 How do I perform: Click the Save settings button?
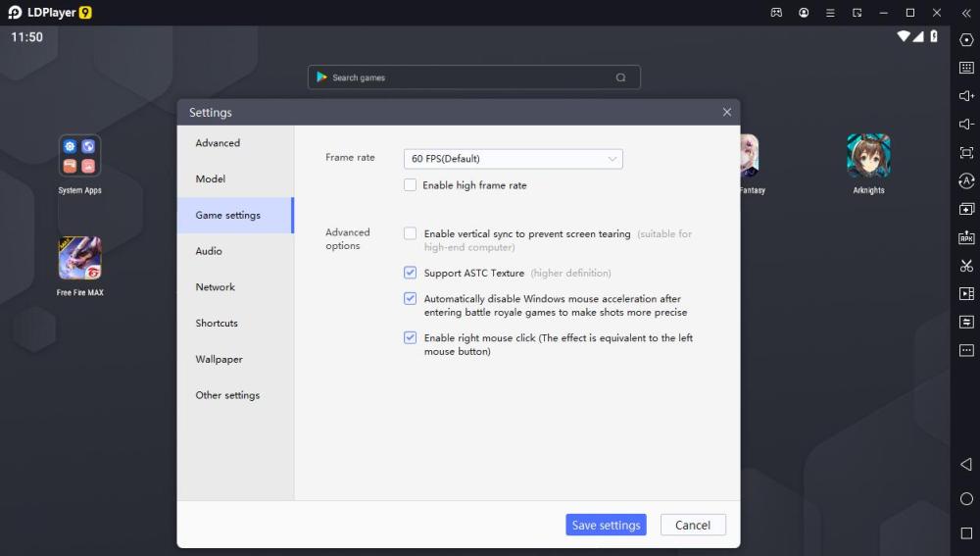tap(606, 526)
